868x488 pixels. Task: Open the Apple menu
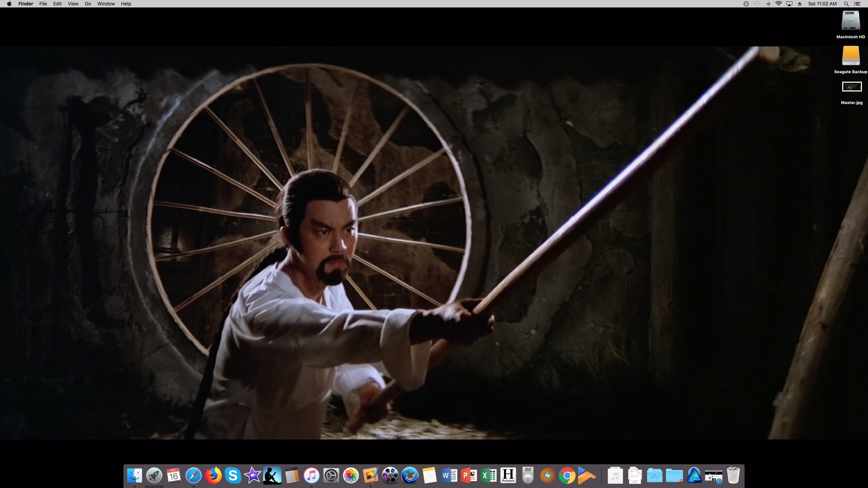pyautogui.click(x=9, y=4)
